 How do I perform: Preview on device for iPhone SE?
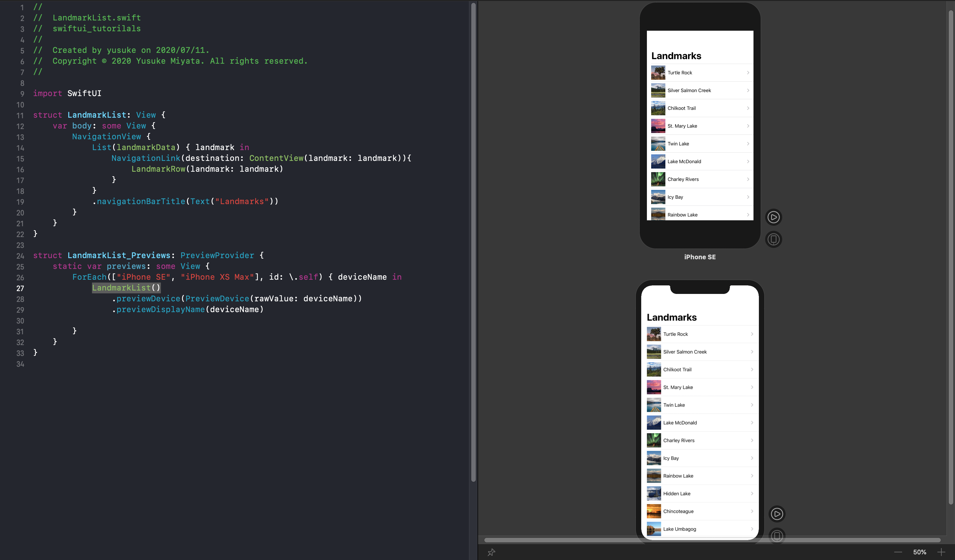coord(773,239)
